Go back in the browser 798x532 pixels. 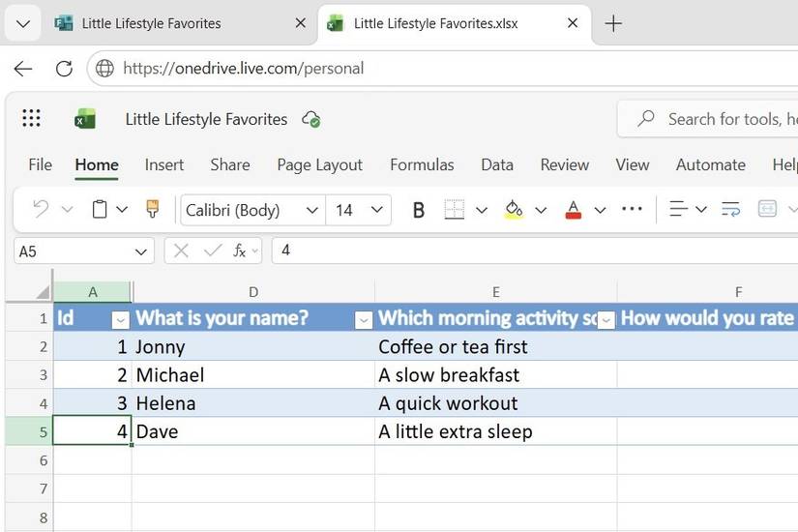[x=23, y=69]
